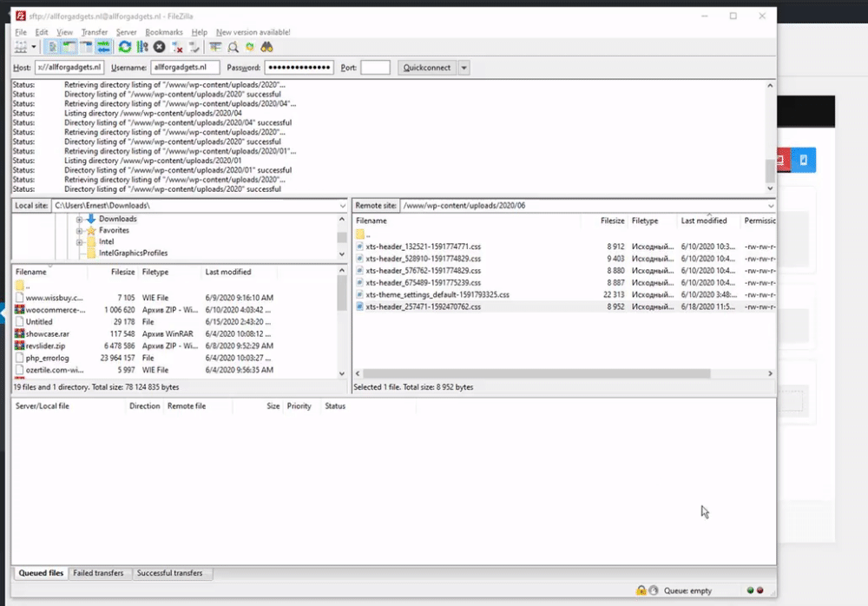Click the synchronized browsing toolbar icon
Image resolution: width=868 pixels, height=606 pixels.
pos(251,47)
